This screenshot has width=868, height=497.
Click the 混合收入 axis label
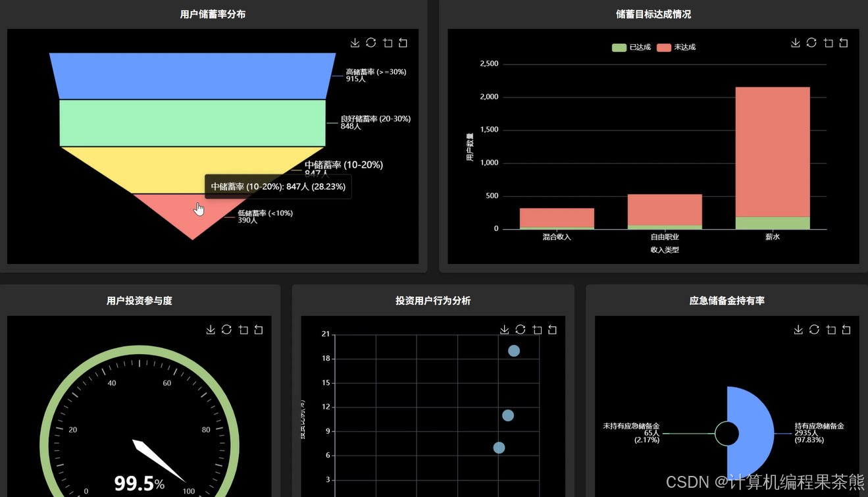click(x=557, y=237)
